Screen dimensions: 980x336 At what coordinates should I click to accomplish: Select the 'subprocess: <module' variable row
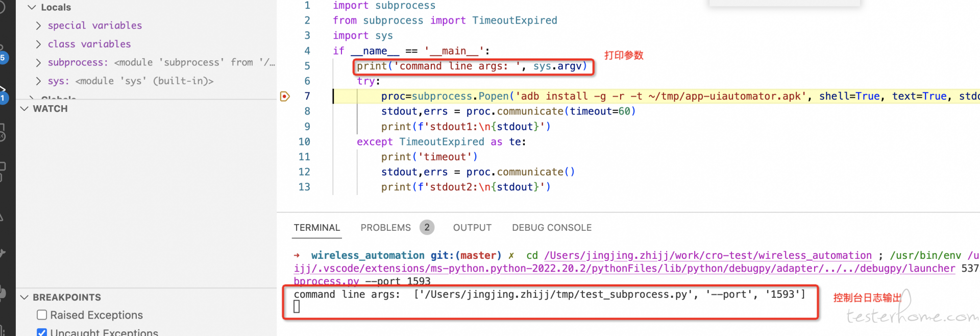pyautogui.click(x=161, y=62)
